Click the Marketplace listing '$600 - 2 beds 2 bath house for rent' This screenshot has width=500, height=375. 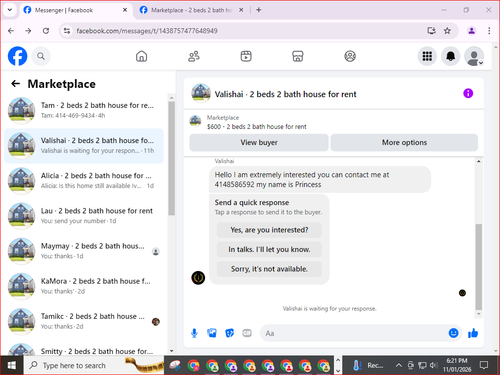[256, 127]
